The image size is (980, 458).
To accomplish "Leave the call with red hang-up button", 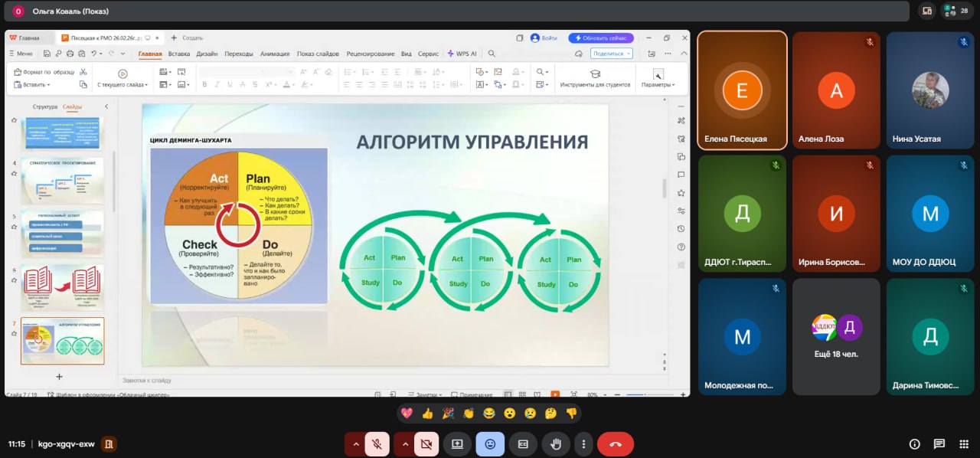I will pyautogui.click(x=615, y=443).
